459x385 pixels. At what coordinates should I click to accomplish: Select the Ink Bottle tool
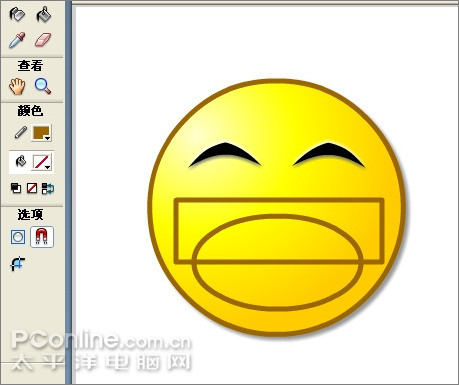coord(17,15)
